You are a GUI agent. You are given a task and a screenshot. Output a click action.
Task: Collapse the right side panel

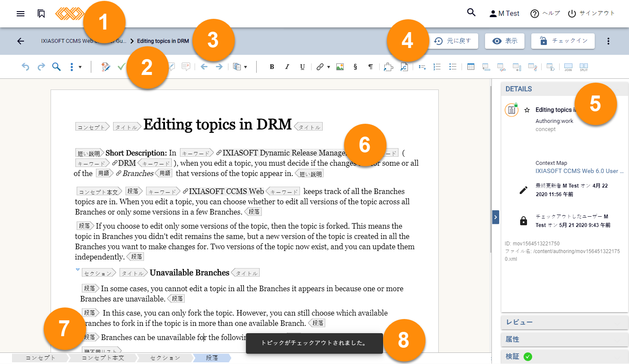click(x=496, y=217)
